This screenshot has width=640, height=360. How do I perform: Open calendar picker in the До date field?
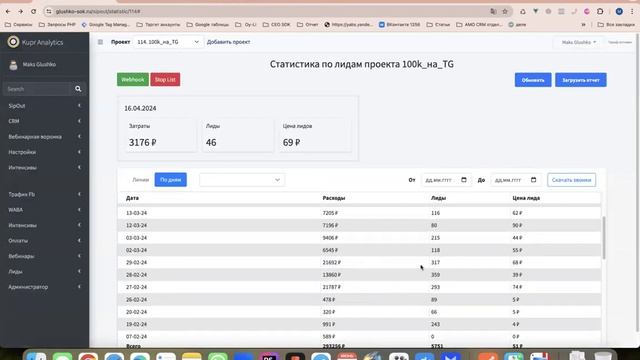point(533,180)
